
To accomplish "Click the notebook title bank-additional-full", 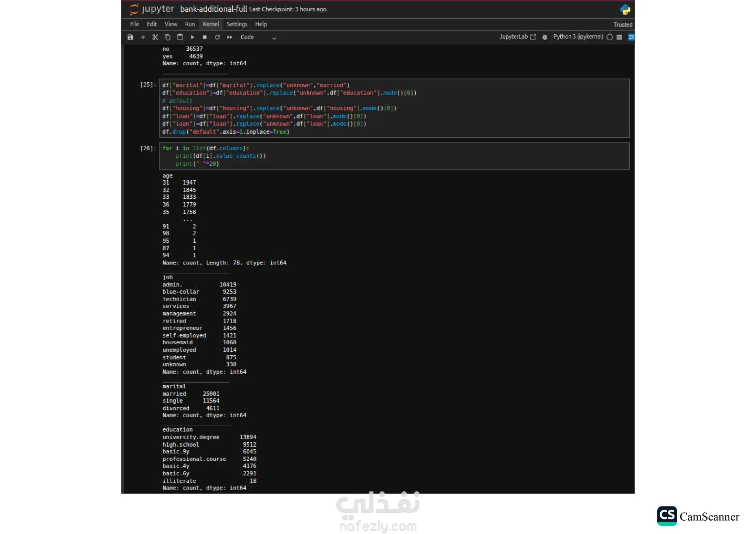I will pyautogui.click(x=213, y=9).
